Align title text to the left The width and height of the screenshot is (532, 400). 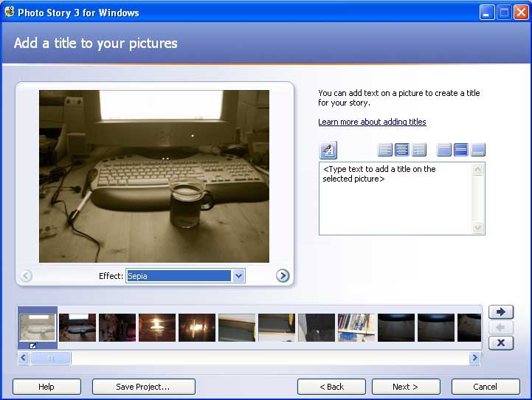[x=385, y=151]
